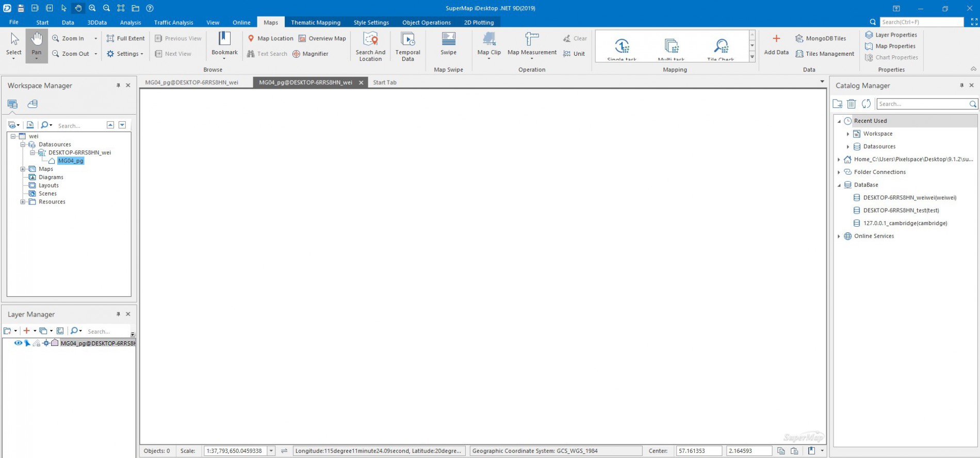Switch to the Style Settings ribbon tab

click(371, 22)
